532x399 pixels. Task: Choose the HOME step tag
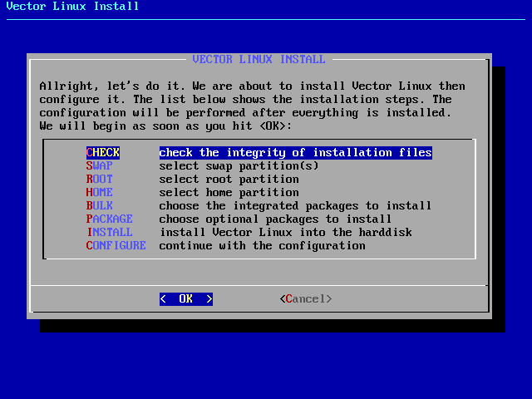click(x=100, y=193)
